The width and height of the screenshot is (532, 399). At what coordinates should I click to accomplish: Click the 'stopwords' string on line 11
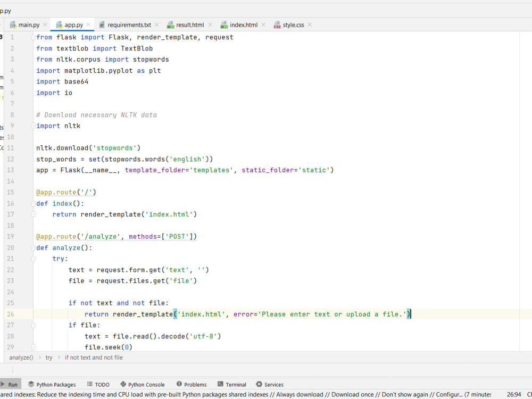pos(114,148)
